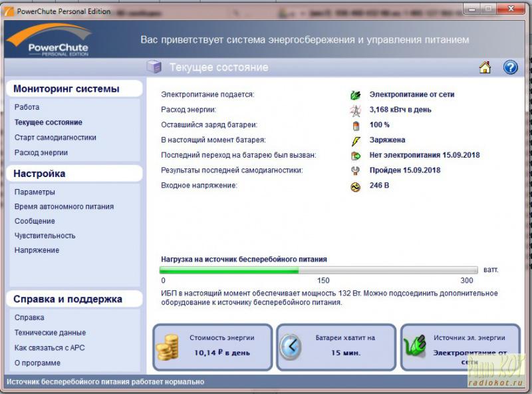
Task: Click the Батареи хватит на 15 мин. card
Action: (x=336, y=347)
